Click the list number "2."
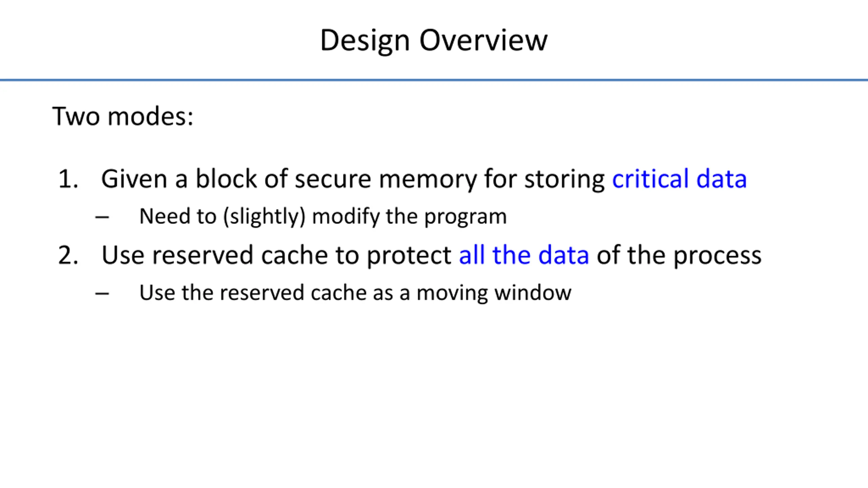This screenshot has width=868, height=488. pyautogui.click(x=68, y=255)
